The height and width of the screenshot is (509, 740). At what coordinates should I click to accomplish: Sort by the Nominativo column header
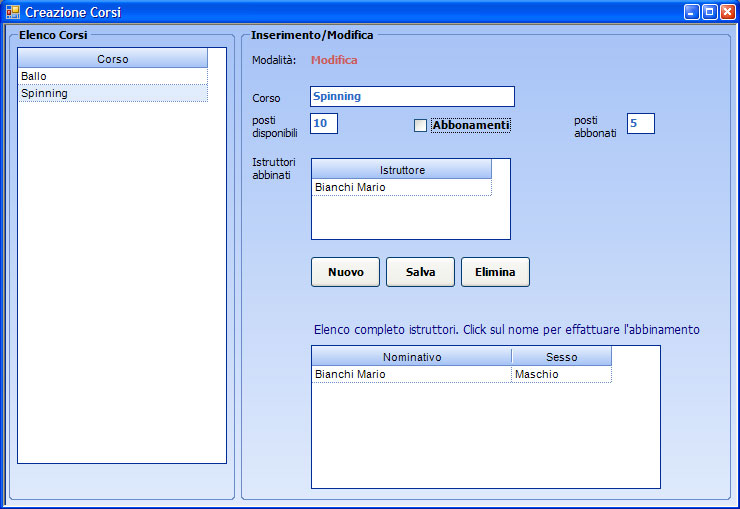(x=411, y=357)
